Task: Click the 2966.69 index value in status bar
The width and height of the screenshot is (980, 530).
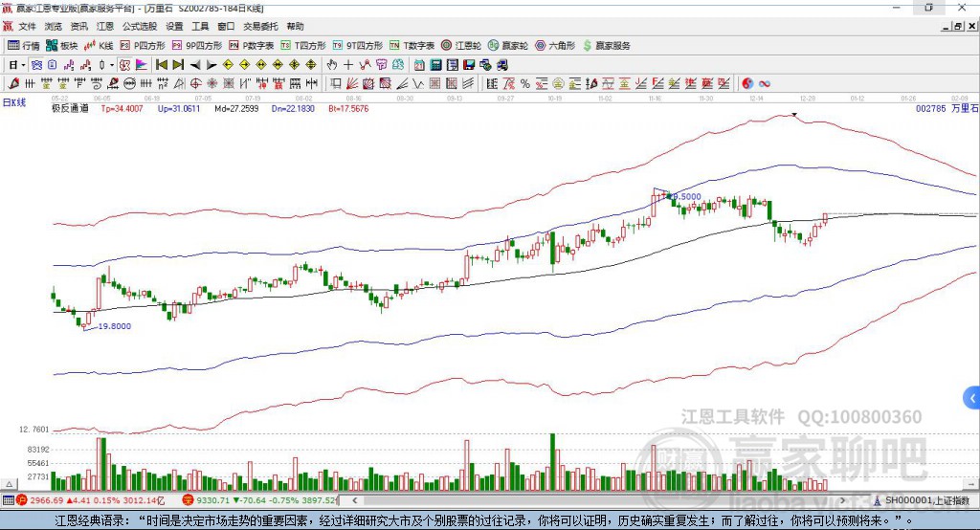Action: (x=46, y=500)
